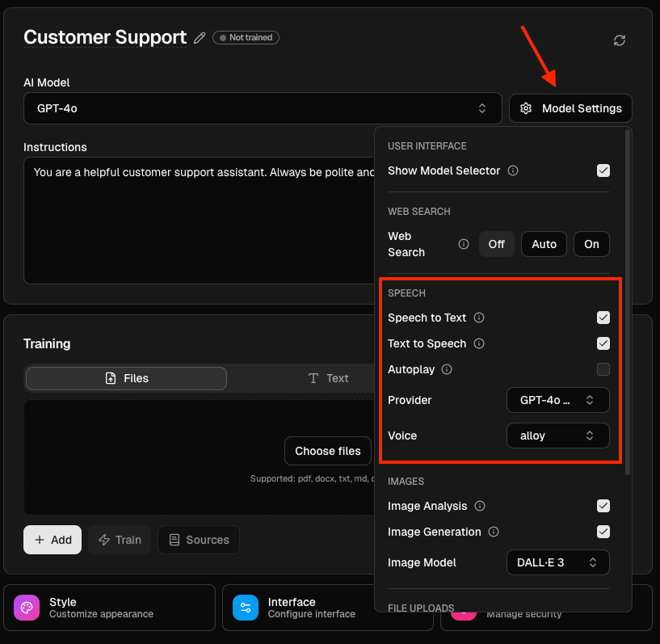The width and height of the screenshot is (660, 644).
Task: Expand the Voice dropdown showing alloy
Action: click(x=557, y=436)
